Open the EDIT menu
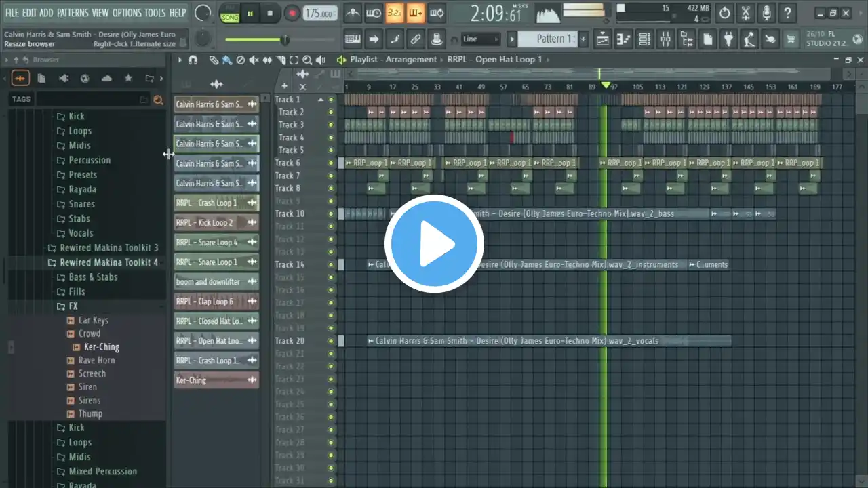This screenshot has width=868, height=488. [x=29, y=13]
